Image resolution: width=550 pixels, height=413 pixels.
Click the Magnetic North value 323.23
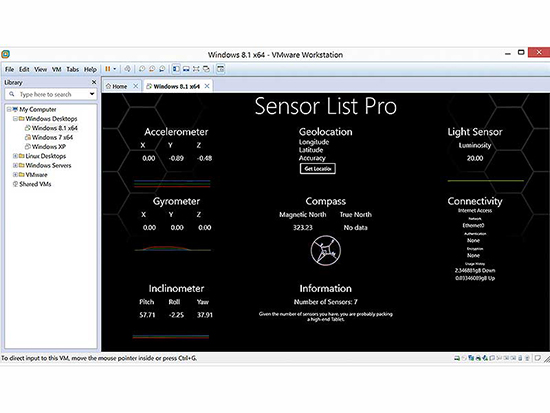(x=303, y=228)
